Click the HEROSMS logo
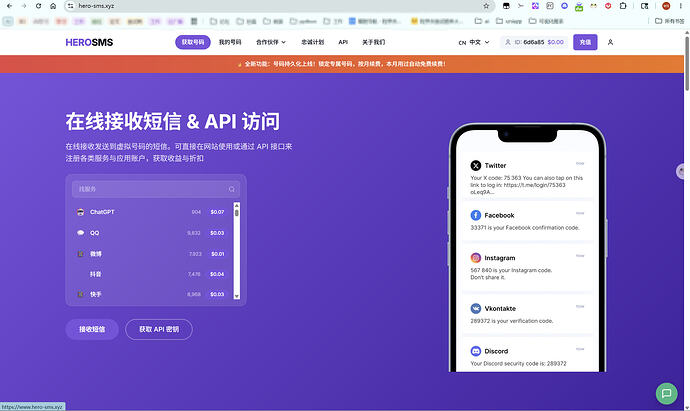Image resolution: width=690 pixels, height=411 pixels. (x=89, y=42)
